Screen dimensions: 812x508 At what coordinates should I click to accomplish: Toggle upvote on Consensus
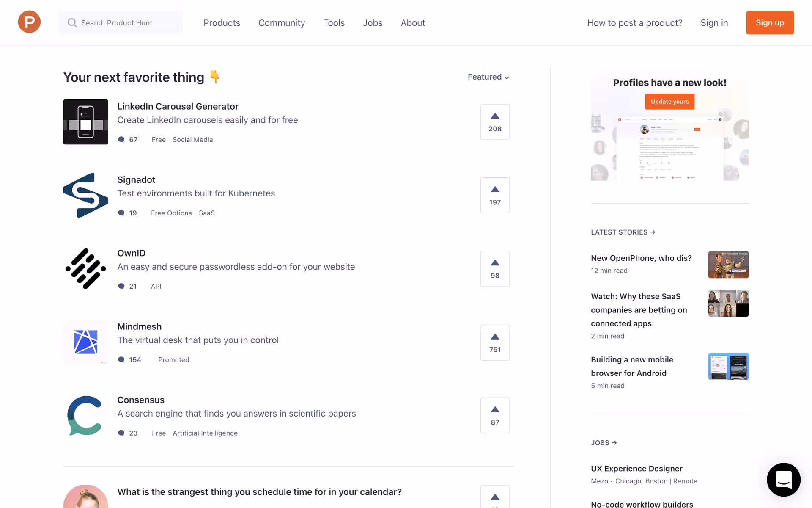coord(495,415)
